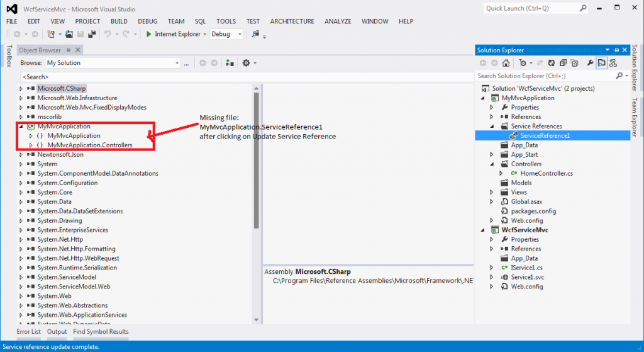
Task: Collapse WcfServiceMvc project node
Action: coord(483,230)
